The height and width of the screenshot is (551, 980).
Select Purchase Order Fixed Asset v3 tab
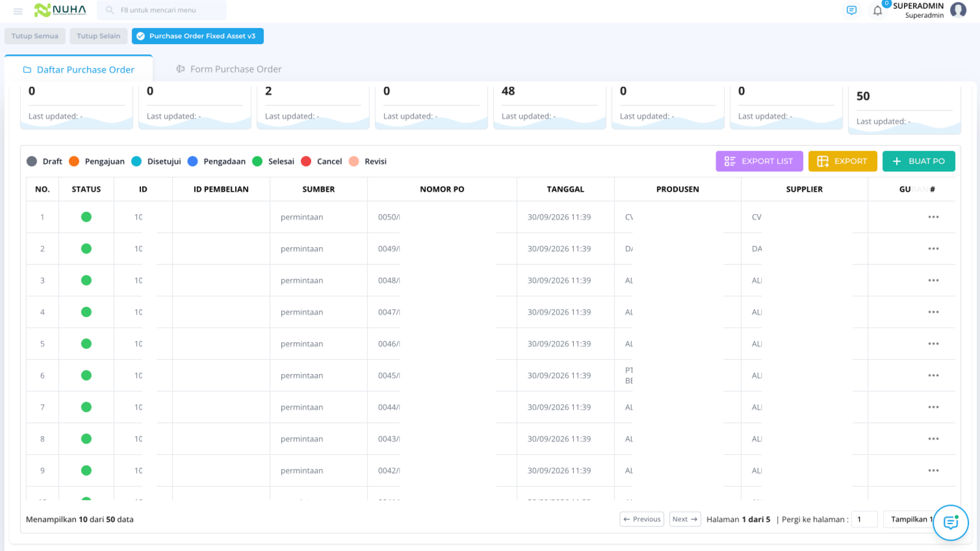(x=198, y=36)
